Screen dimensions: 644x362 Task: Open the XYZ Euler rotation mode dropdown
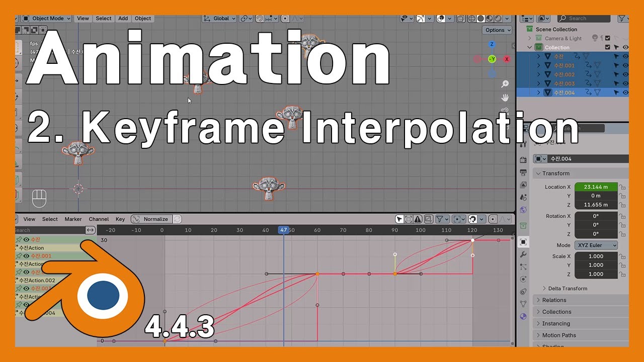point(596,245)
